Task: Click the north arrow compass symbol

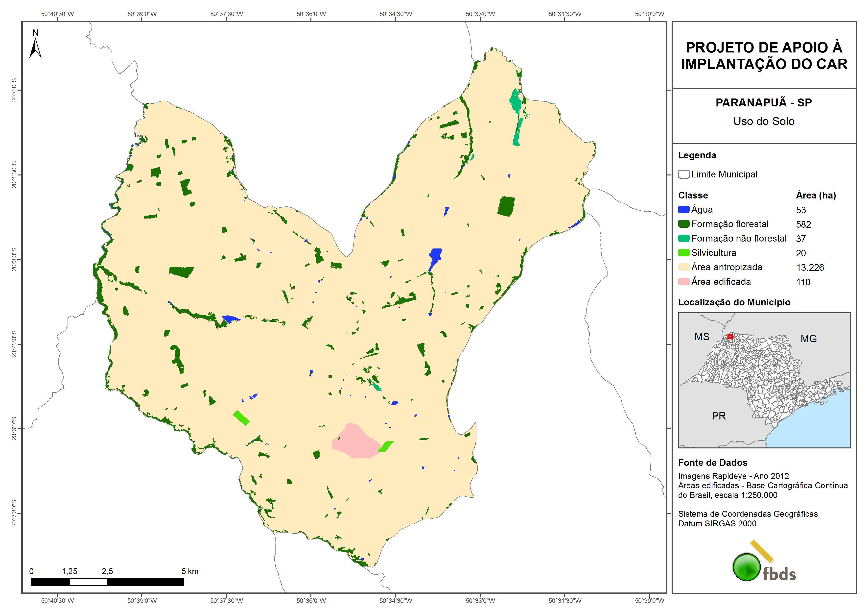Action: pos(35,48)
